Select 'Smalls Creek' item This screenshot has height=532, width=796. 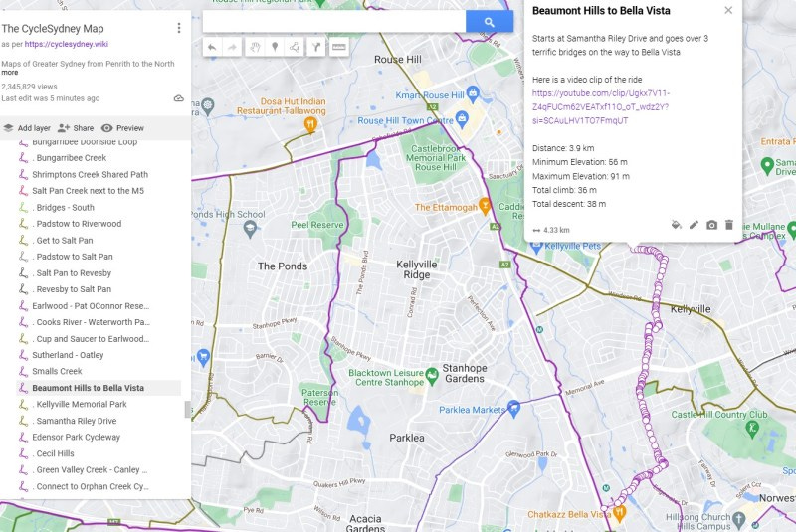coord(99,371)
